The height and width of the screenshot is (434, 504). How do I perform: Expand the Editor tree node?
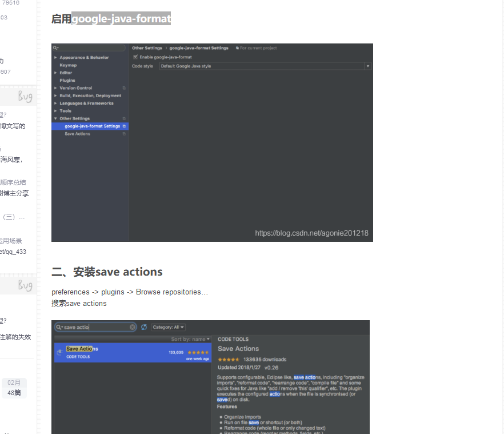tap(55, 73)
